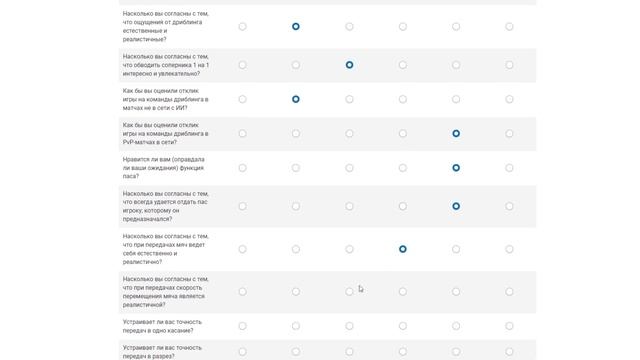Choose second radio option for natural ball behaviour when passing
This screenshot has height=360, width=640.
click(296, 249)
